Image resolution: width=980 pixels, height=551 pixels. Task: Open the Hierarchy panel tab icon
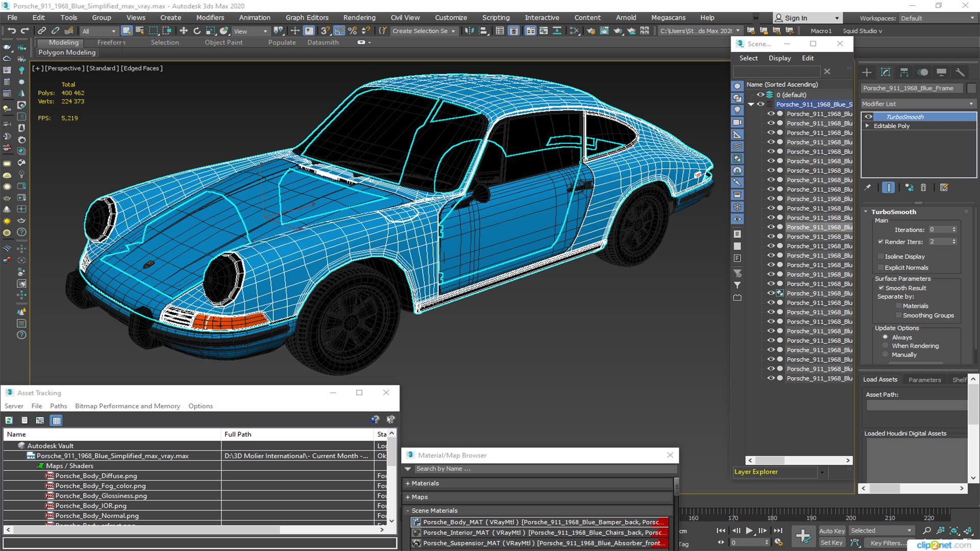coord(904,72)
